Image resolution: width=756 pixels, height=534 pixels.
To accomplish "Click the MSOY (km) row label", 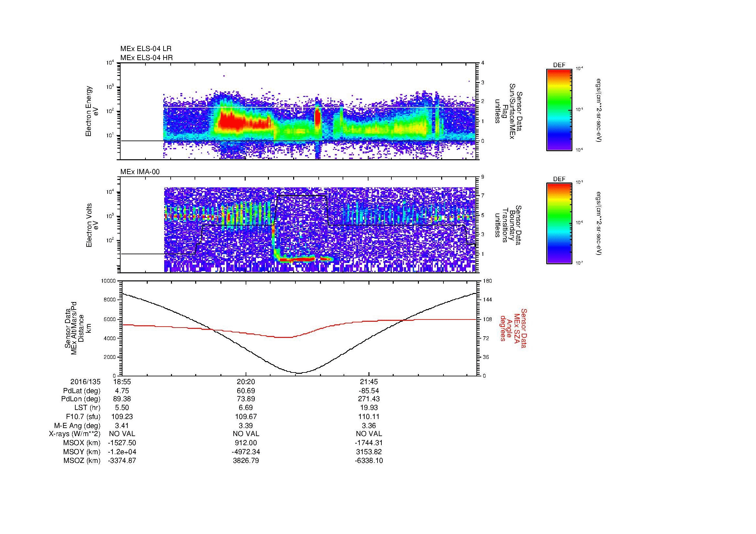I will [82, 452].
